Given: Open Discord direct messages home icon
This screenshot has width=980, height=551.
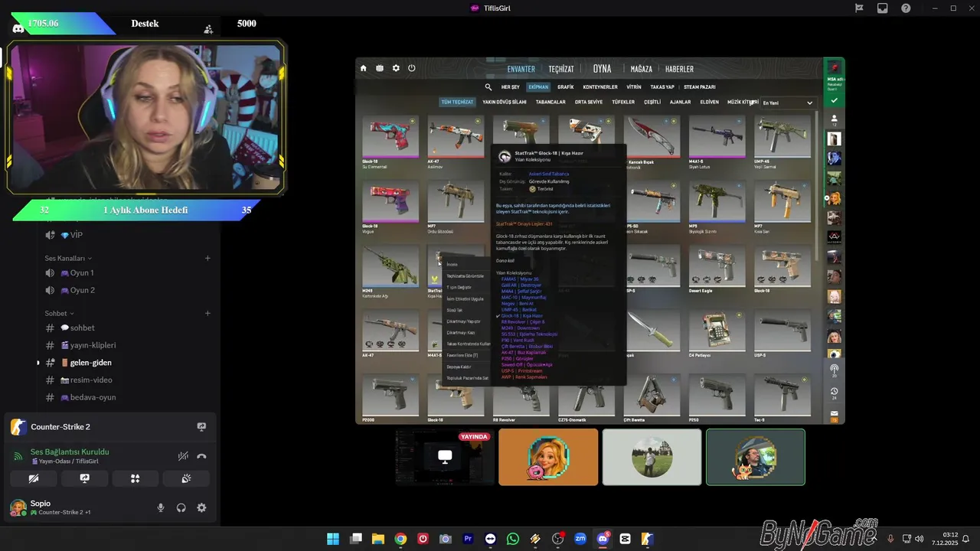Looking at the screenshot, I should tap(18, 28).
